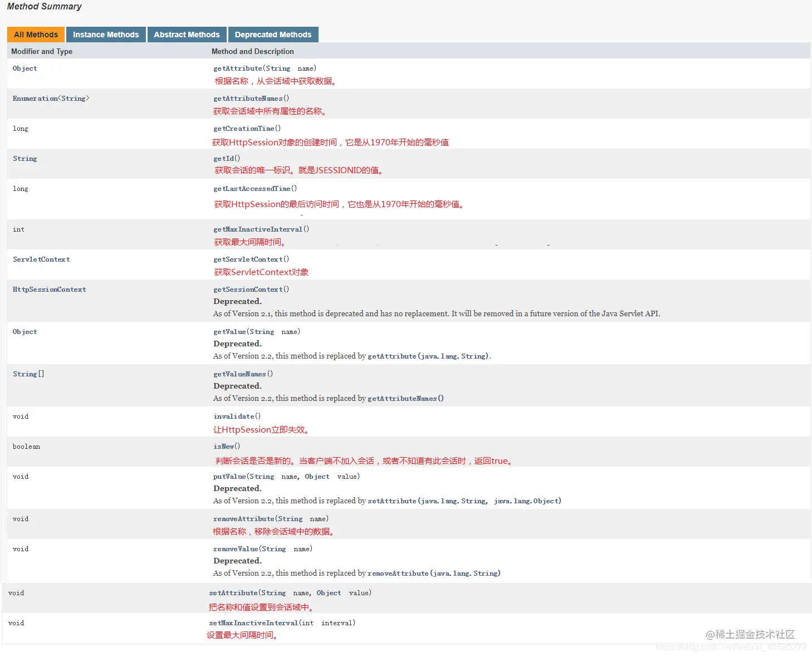Open the setAttribute(String name, Object value) link

pos(233,593)
